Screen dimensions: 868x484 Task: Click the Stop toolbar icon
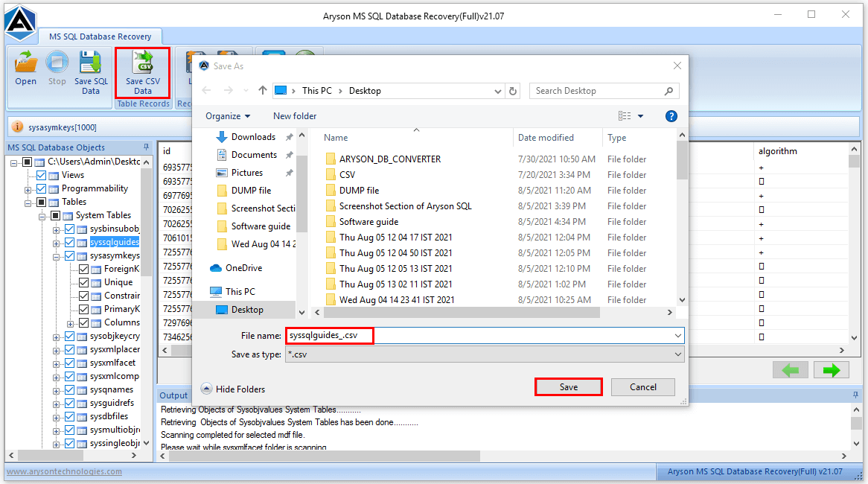(x=57, y=69)
